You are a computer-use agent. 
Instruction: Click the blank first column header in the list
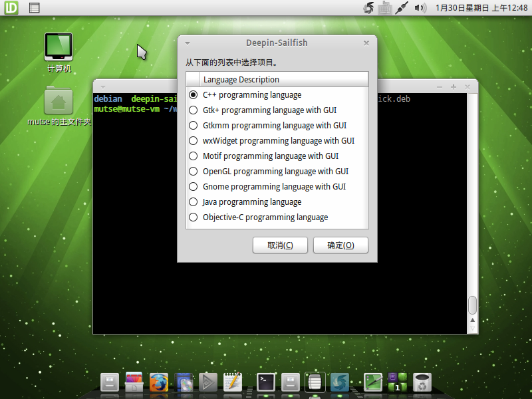click(x=193, y=79)
